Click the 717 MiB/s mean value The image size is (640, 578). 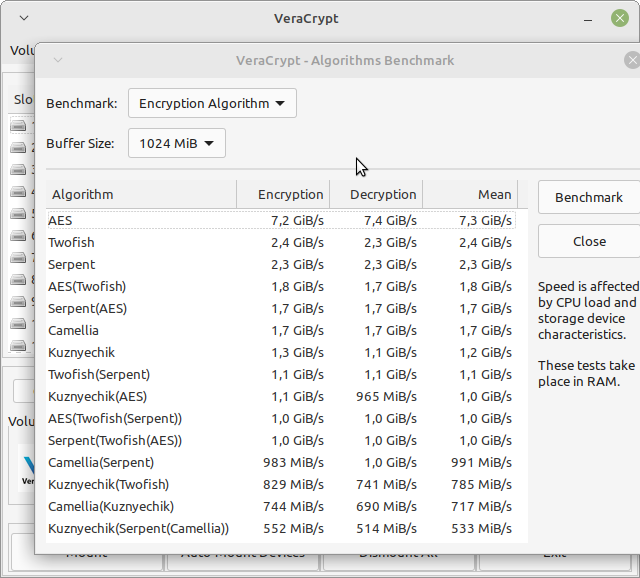pyautogui.click(x=481, y=507)
